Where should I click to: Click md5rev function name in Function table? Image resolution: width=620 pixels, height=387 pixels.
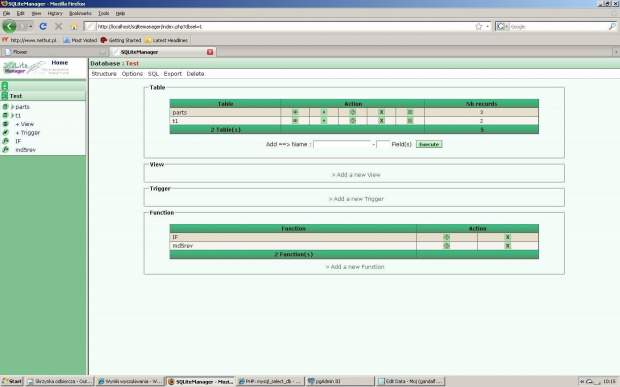click(183, 246)
